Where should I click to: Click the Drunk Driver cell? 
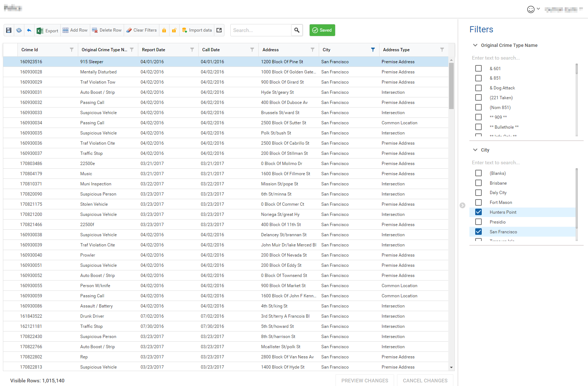tap(108, 316)
